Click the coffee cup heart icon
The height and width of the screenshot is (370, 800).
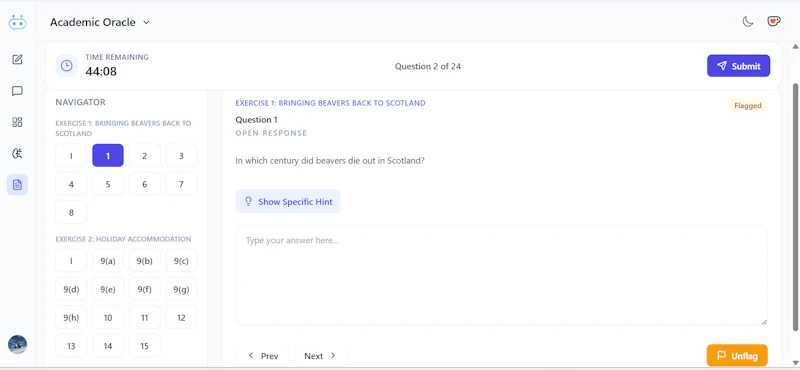[774, 22]
